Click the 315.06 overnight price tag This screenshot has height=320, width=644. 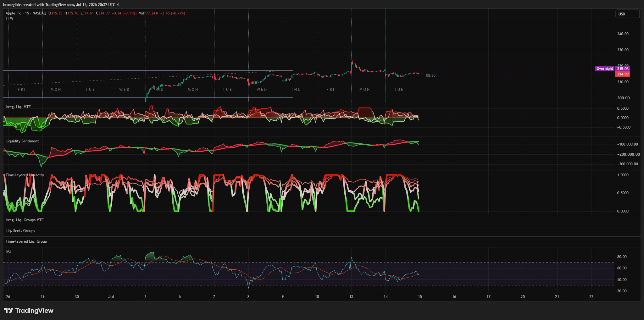[x=623, y=69]
